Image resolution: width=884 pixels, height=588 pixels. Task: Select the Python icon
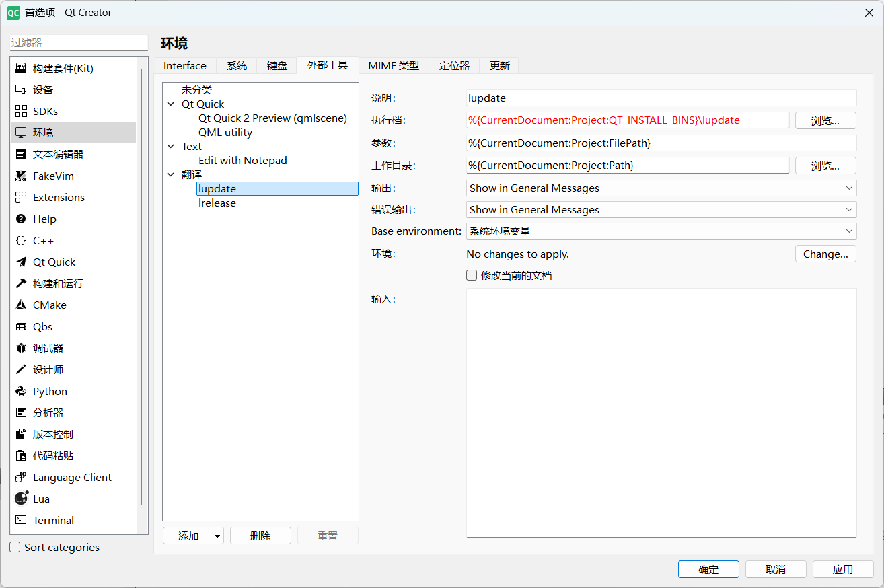21,391
